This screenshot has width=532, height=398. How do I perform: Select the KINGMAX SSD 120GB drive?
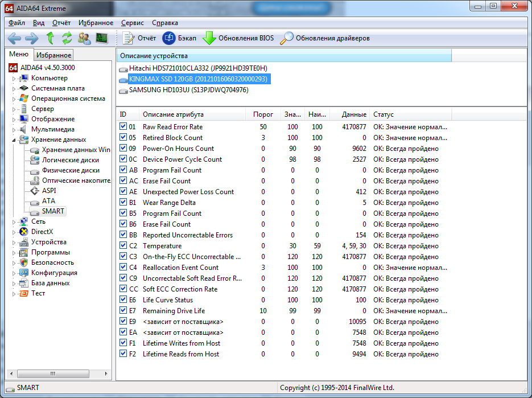(198, 79)
